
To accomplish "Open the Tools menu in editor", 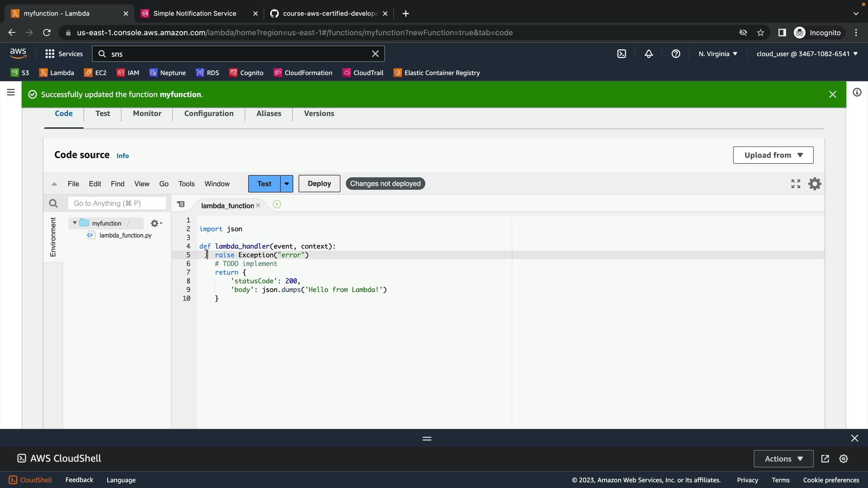I will 186,184.
